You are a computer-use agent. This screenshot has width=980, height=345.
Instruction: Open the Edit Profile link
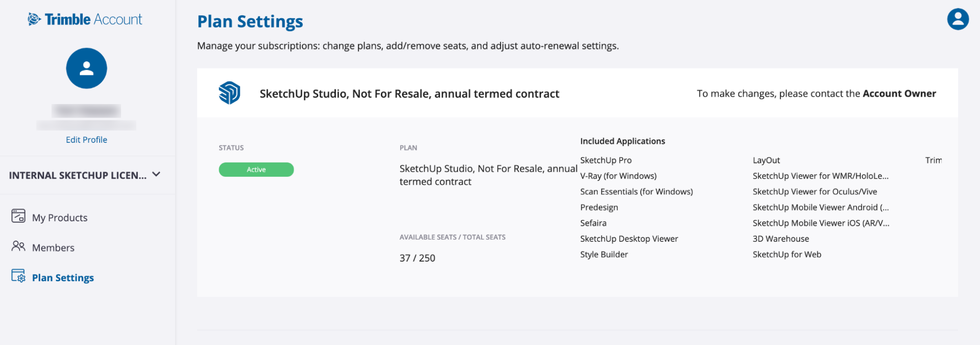[x=86, y=140]
